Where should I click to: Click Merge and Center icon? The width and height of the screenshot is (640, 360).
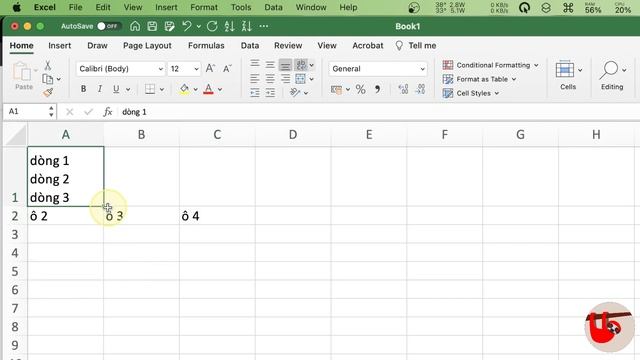coord(300,79)
